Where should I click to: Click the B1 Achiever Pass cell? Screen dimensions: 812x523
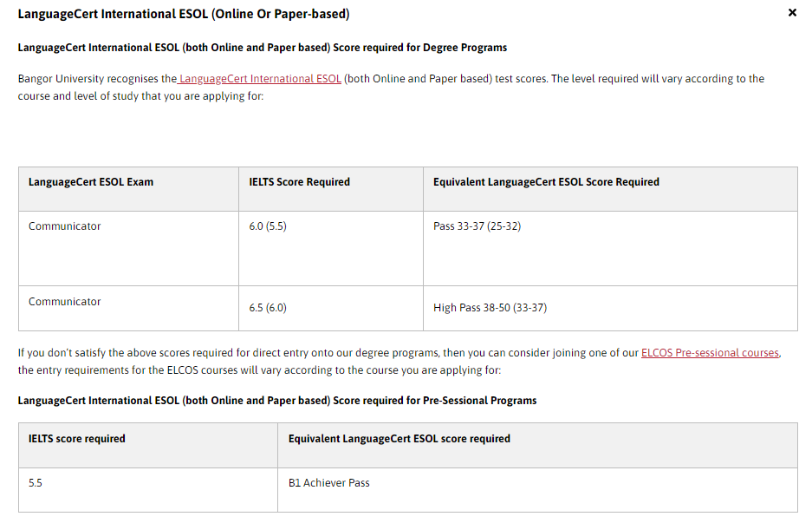[537, 490]
